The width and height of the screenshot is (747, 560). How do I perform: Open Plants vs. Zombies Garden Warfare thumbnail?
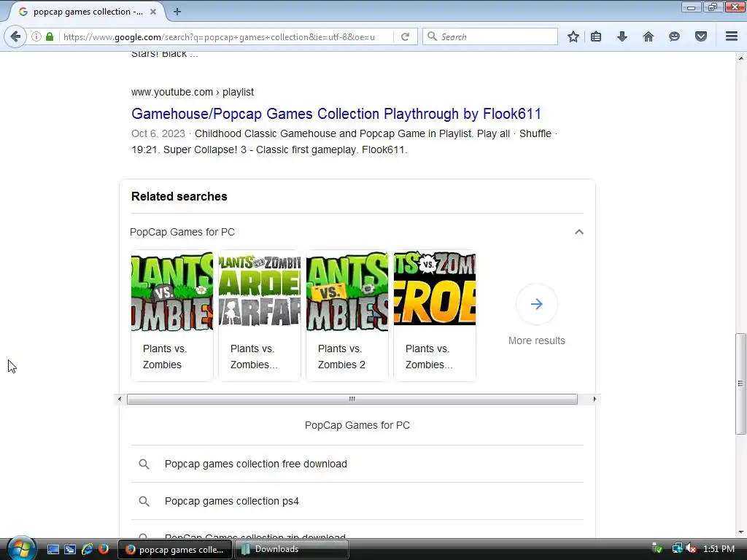(260, 291)
